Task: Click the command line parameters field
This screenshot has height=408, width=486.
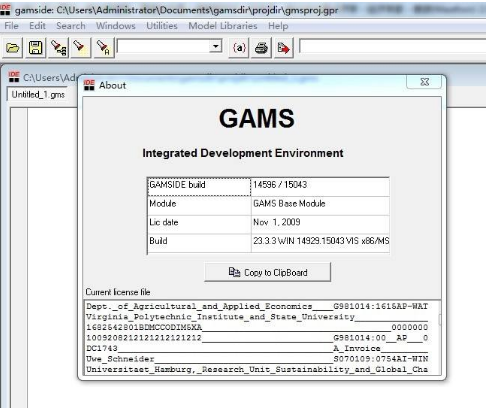Action: coord(393,46)
